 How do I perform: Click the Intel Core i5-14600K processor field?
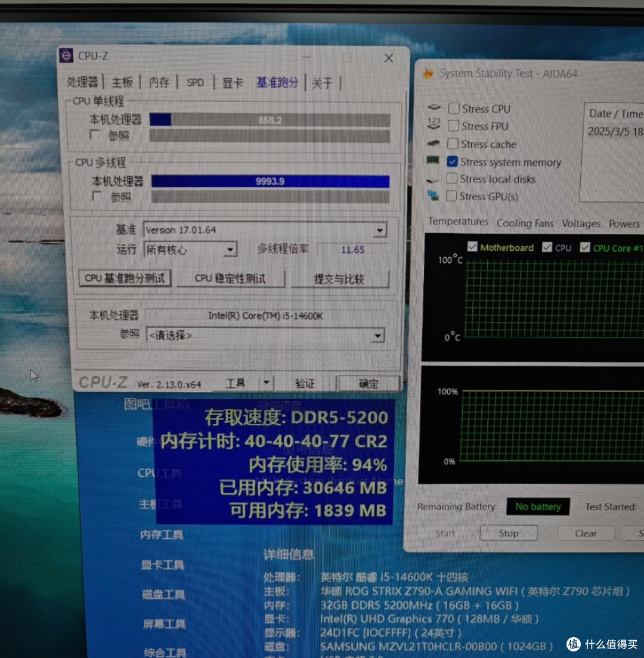tap(265, 315)
